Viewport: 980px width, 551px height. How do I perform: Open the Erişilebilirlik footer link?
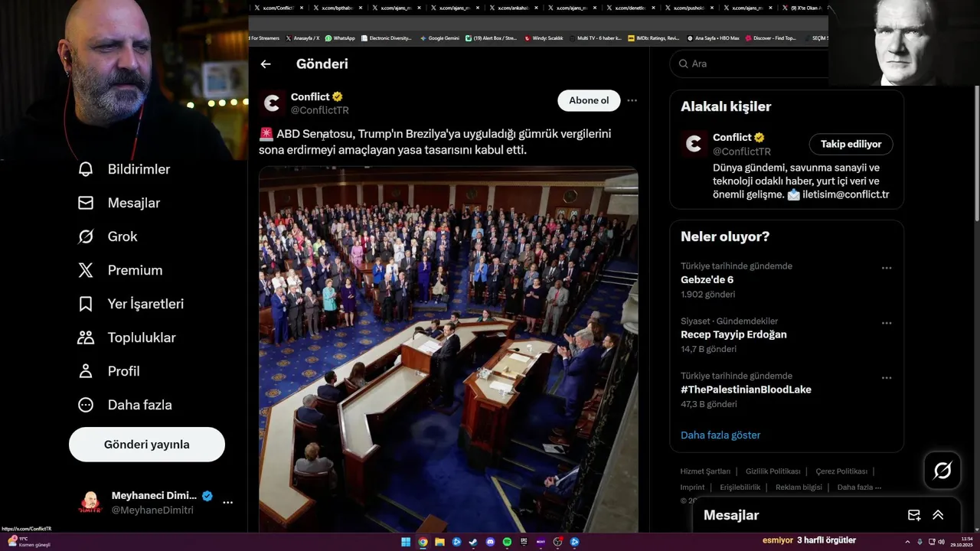pyautogui.click(x=740, y=487)
